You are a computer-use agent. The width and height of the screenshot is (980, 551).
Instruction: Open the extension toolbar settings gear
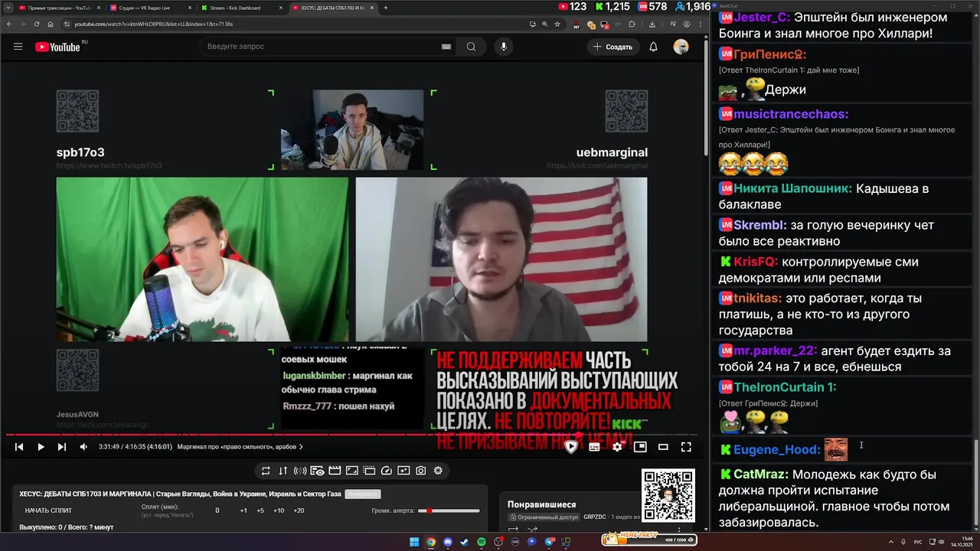(438, 471)
